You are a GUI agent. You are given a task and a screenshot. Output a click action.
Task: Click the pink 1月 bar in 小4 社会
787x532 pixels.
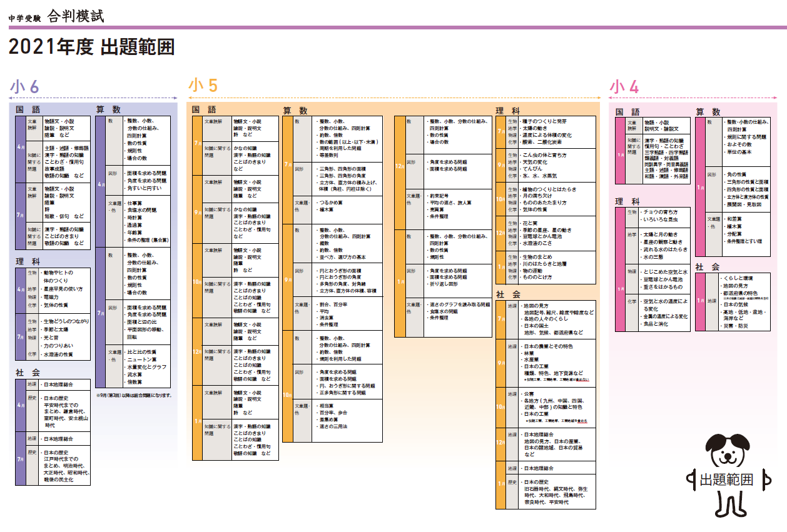[x=701, y=301]
